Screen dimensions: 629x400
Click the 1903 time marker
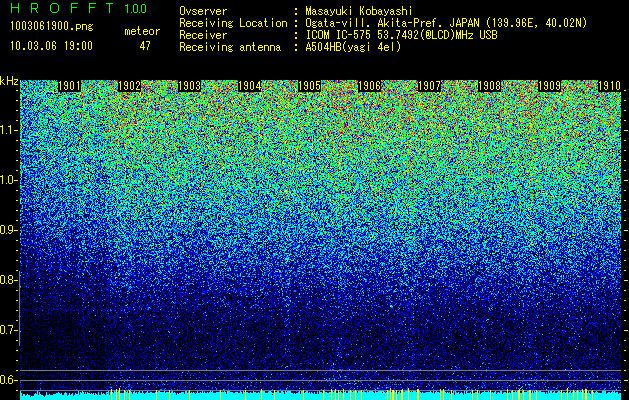pos(189,86)
